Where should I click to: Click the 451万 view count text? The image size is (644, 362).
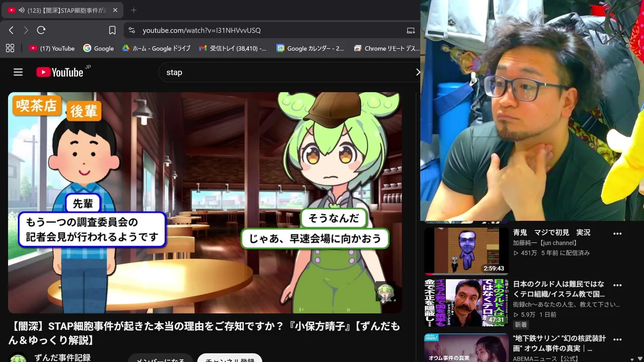coord(525,253)
